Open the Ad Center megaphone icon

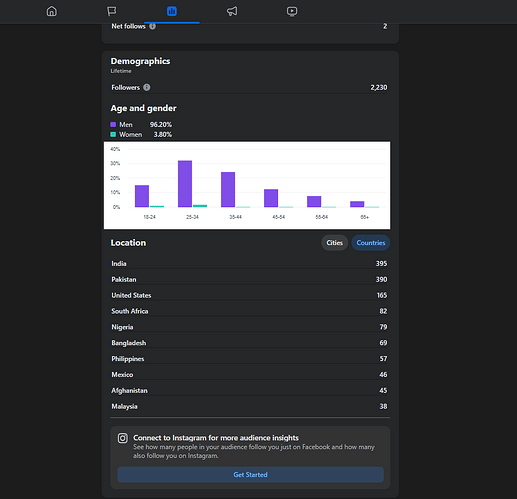232,11
